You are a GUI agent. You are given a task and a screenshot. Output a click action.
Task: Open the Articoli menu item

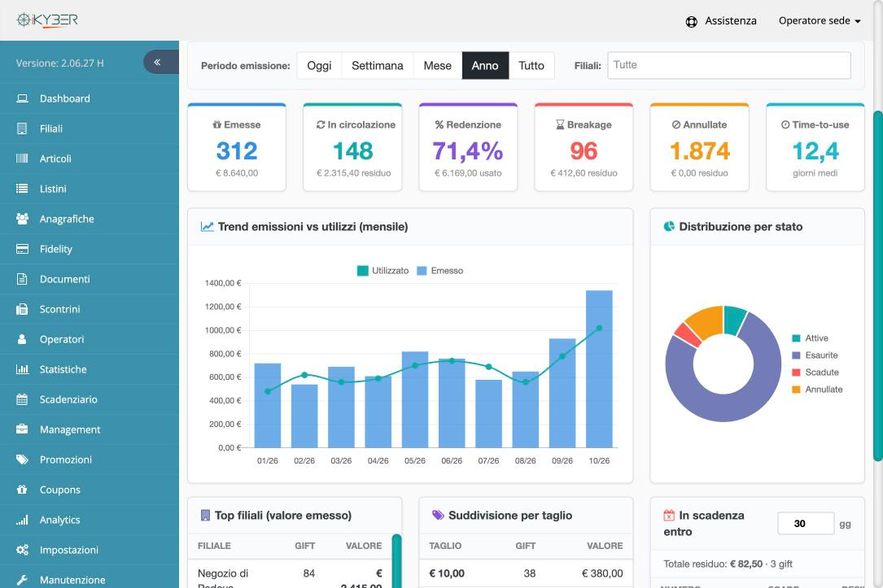[90, 159]
